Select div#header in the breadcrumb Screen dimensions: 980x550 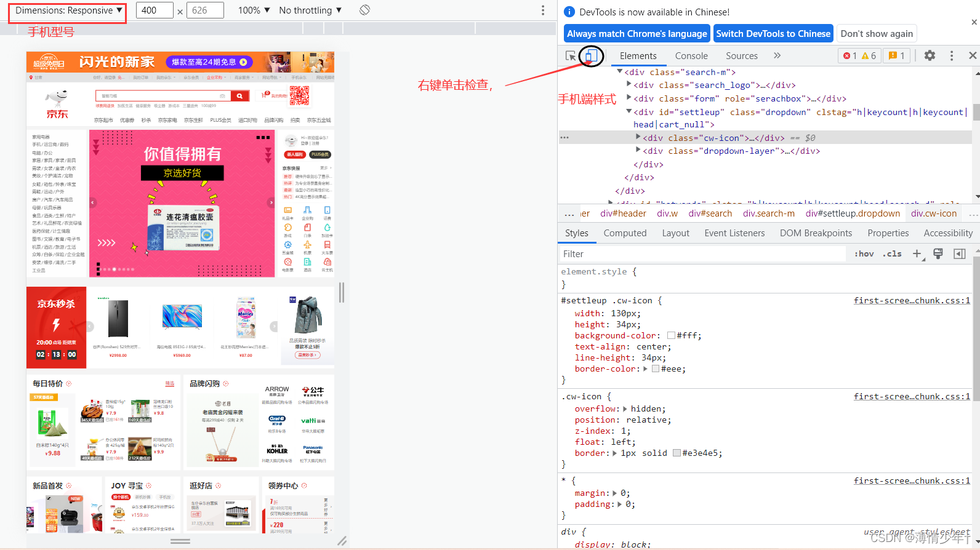pos(623,213)
